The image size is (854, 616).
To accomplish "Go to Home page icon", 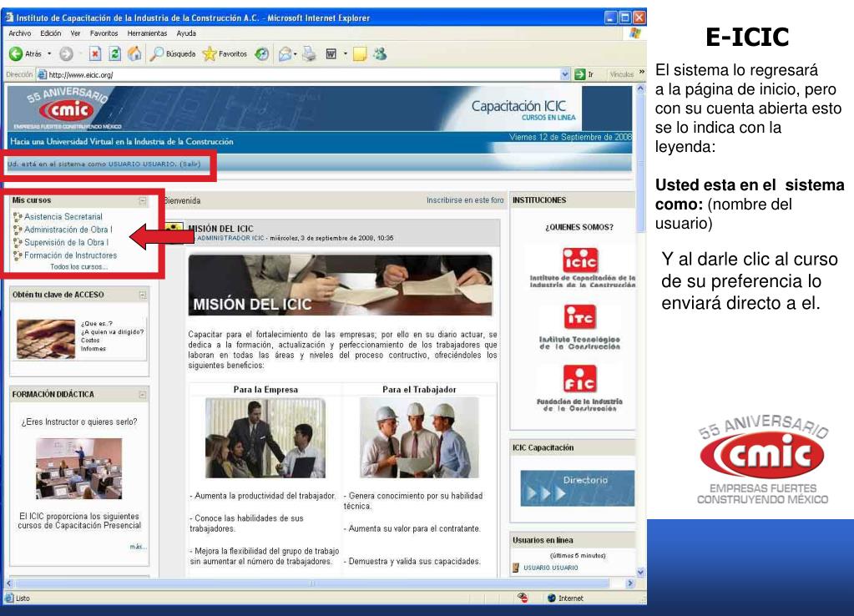I will (x=134, y=53).
